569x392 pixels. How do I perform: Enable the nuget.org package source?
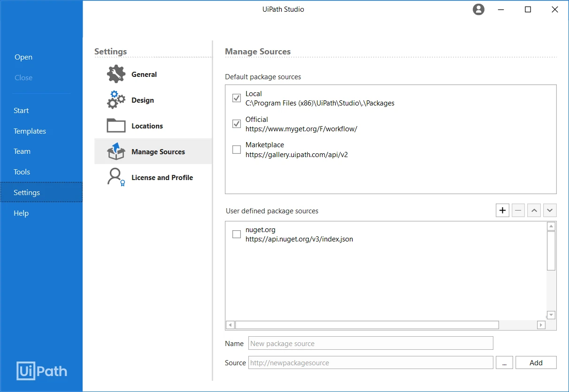(237, 234)
